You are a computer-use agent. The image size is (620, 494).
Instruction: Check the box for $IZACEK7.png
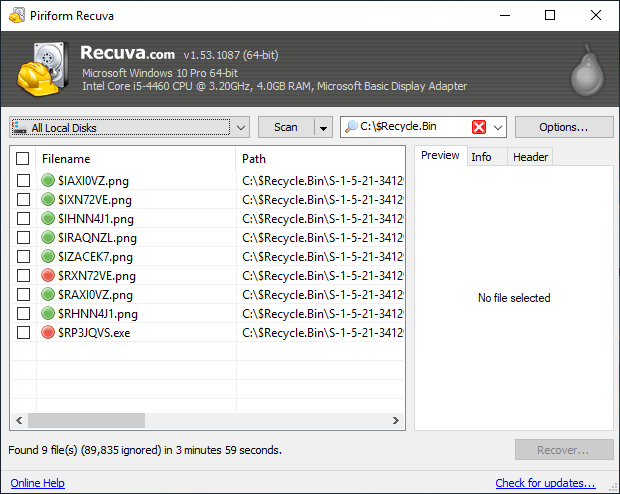pos(23,256)
